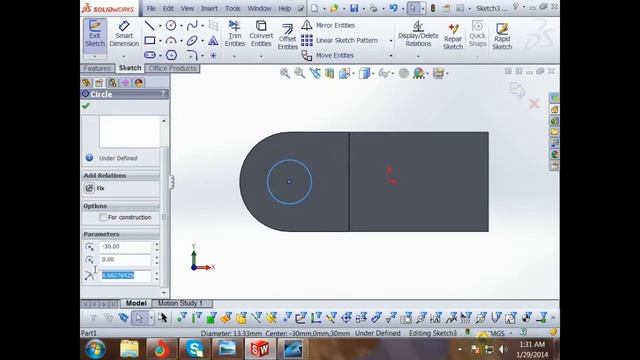Image resolution: width=640 pixels, height=360 pixels.
Task: Select the Model tab
Action: [x=136, y=303]
